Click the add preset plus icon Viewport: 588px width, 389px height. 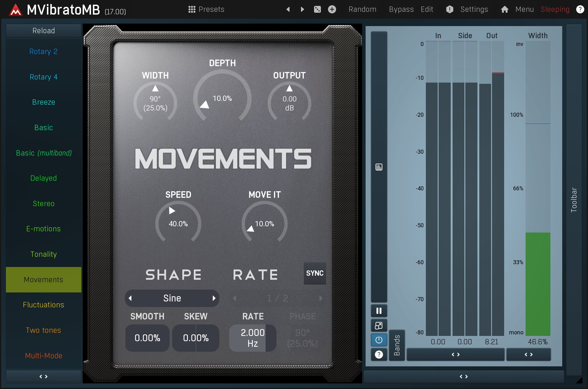click(x=332, y=9)
